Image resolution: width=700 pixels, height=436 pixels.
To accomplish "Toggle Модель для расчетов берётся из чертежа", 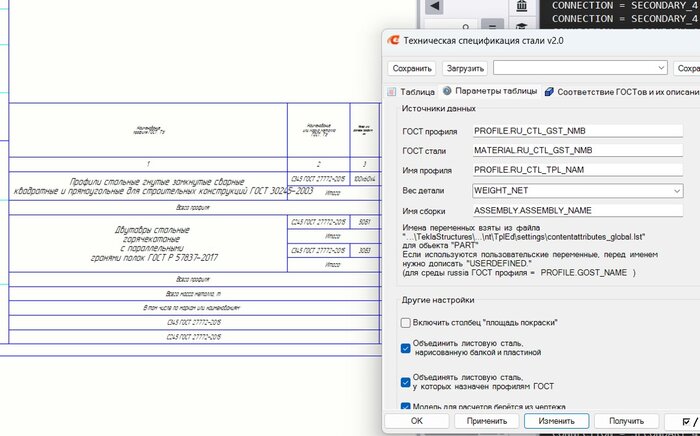I will [405, 406].
